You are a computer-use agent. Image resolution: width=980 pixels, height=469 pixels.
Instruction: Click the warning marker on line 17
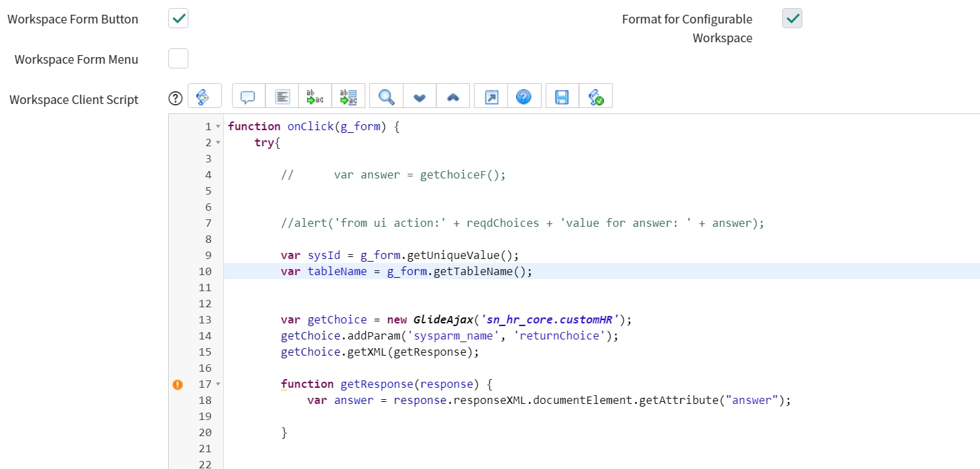[177, 384]
